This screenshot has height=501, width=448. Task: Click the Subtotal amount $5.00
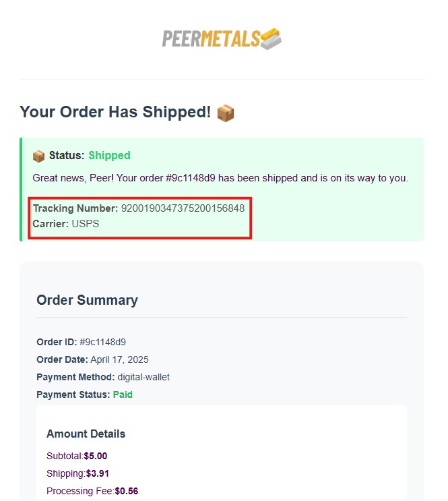coord(96,456)
